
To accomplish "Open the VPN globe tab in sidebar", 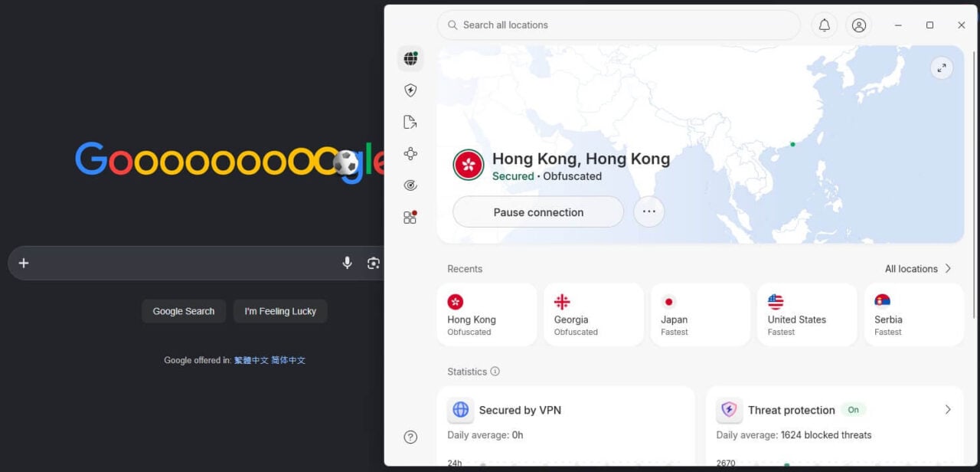I will [x=410, y=58].
